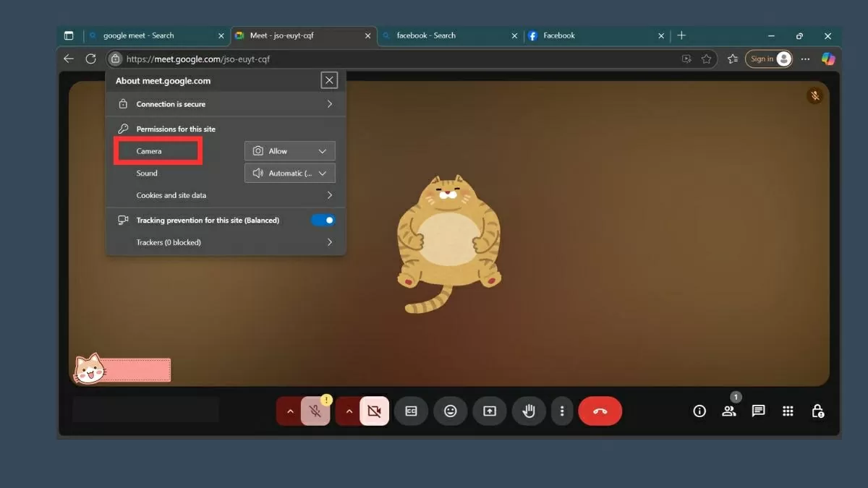Click the Sign in button
Image resolution: width=868 pixels, height=488 pixels.
[768, 59]
